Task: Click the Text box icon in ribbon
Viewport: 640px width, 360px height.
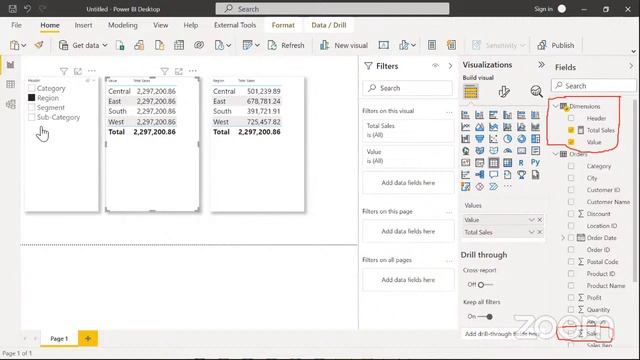Action: pyautogui.click(x=383, y=45)
